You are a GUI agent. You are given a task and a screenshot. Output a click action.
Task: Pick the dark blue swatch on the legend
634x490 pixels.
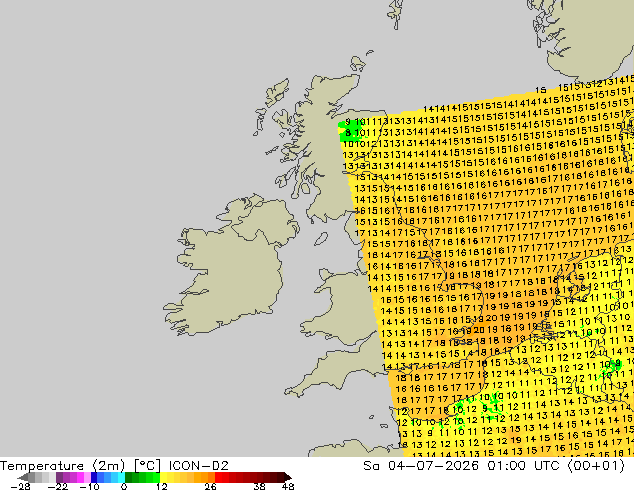pyautogui.click(x=94, y=477)
